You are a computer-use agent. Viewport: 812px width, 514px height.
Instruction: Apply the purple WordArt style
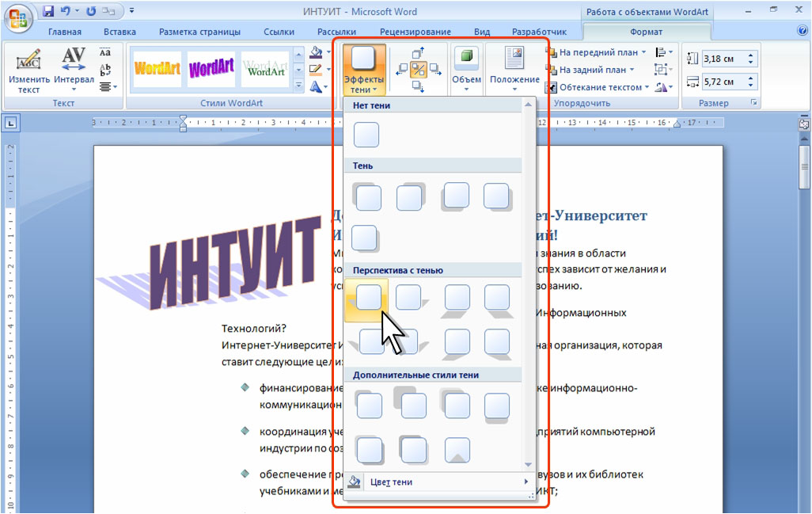[x=211, y=68]
